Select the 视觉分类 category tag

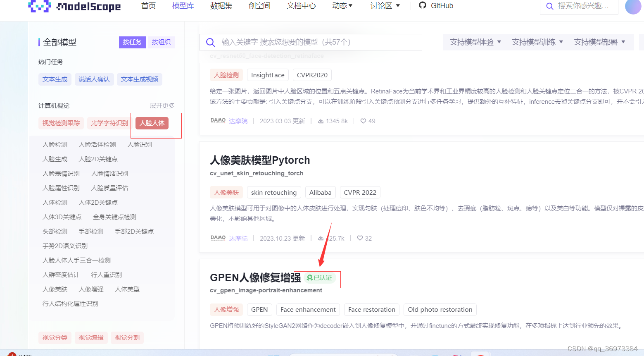(x=55, y=338)
